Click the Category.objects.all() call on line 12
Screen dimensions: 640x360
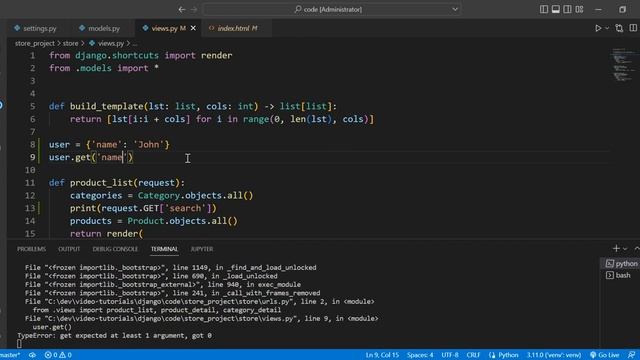pyautogui.click(x=195, y=196)
